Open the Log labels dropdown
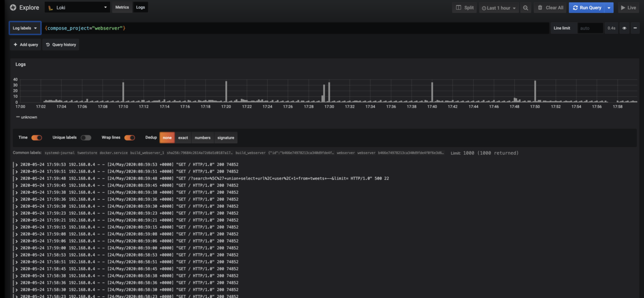The image size is (644, 298). point(25,28)
